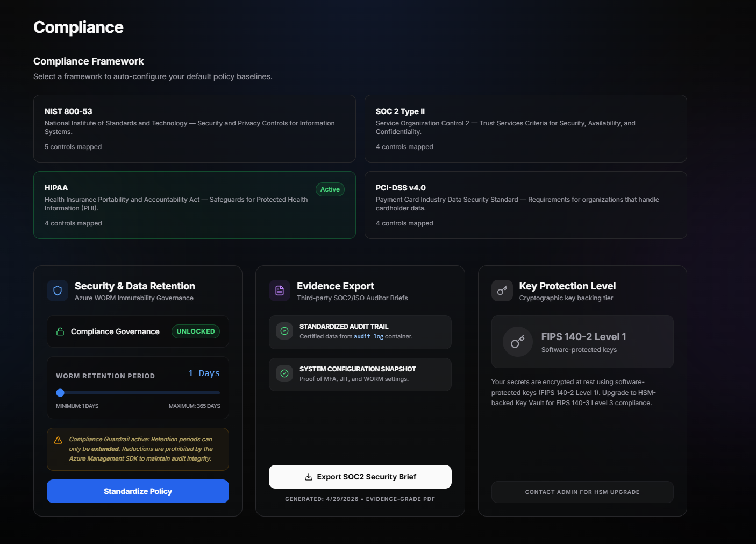Click the small key icon beside Key Protection Level

pos(502,291)
